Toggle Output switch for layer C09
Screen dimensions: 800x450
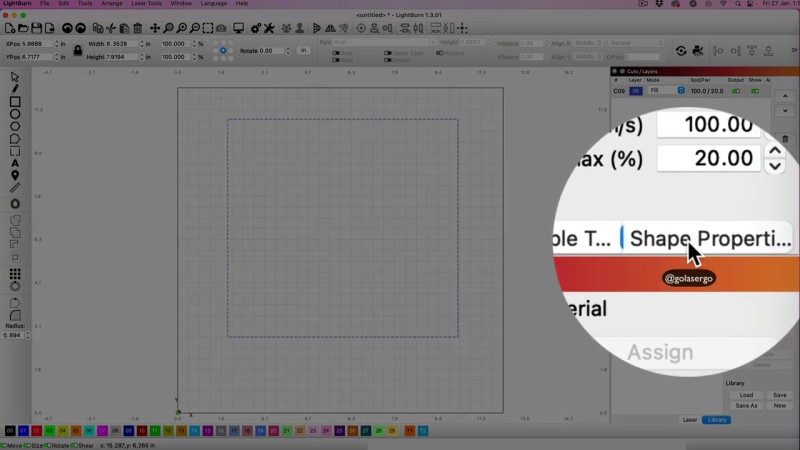click(738, 91)
